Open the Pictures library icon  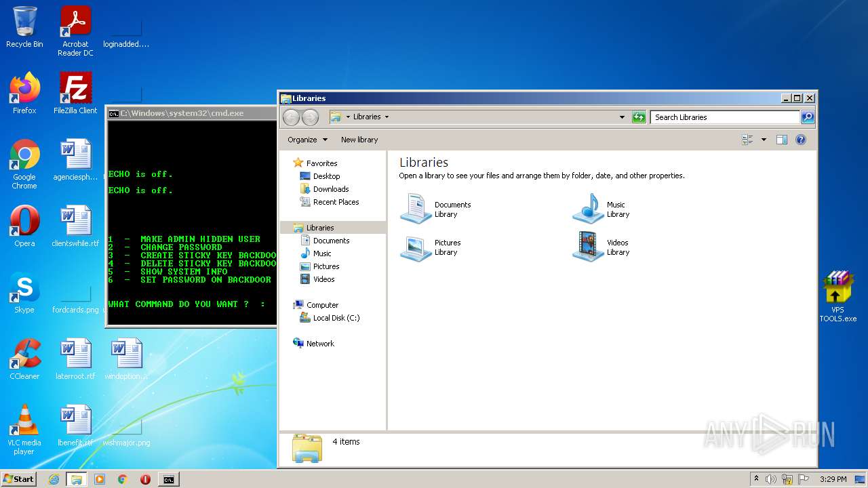pos(431,247)
